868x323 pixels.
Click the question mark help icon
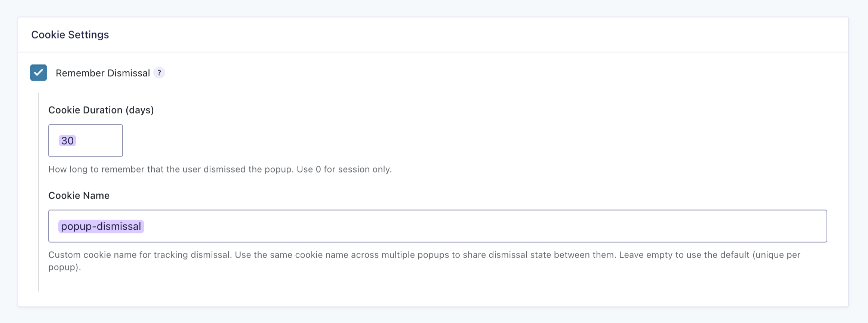pyautogui.click(x=159, y=73)
